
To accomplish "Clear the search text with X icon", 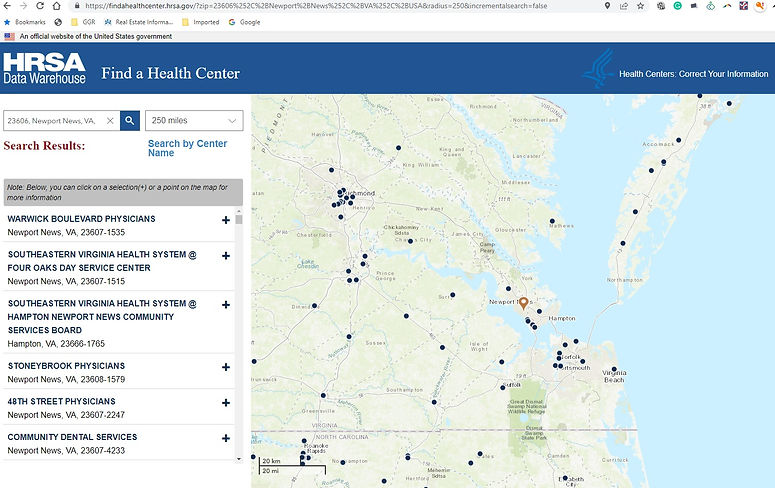I will 110,121.
